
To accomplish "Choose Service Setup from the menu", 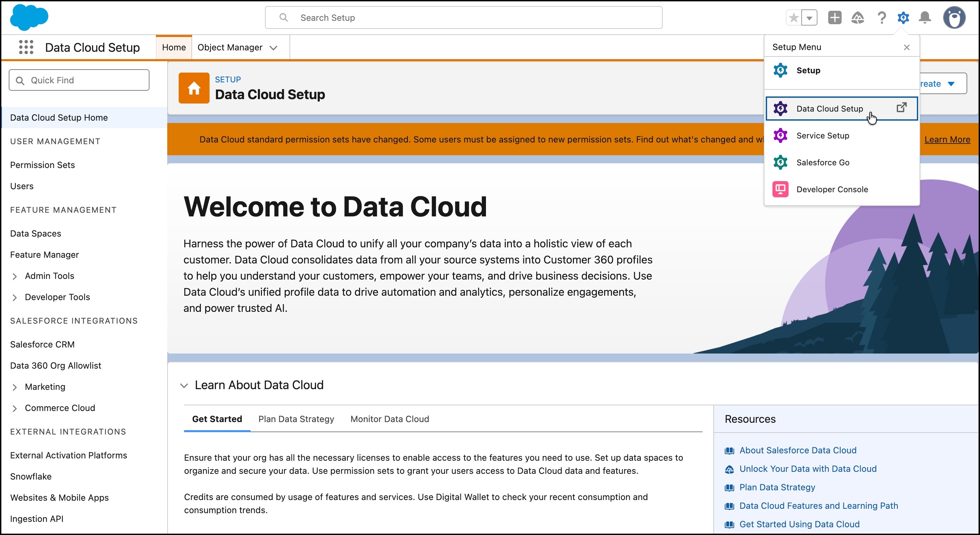I will click(842, 135).
